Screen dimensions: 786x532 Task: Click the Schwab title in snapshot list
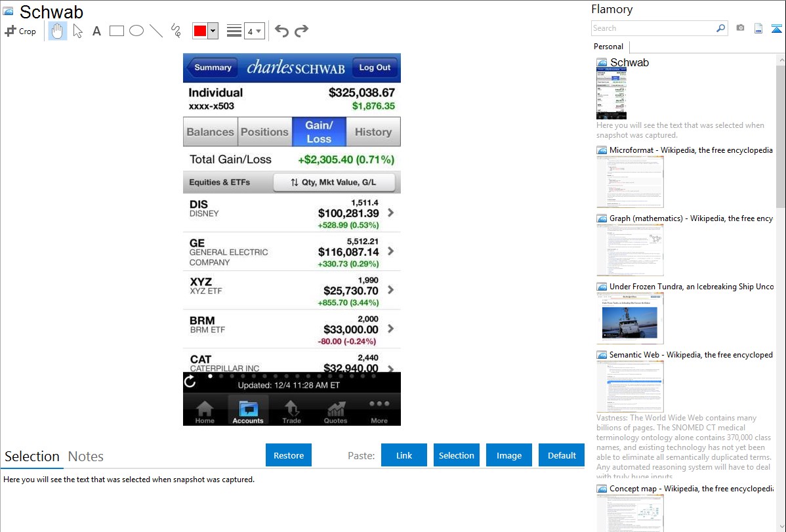tap(629, 63)
